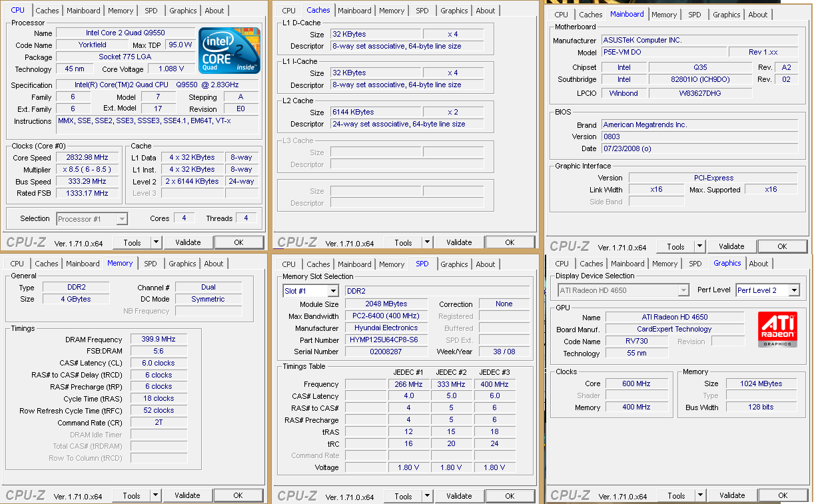Screen dimensions: 814x504
Task: Click the Package value Socket 775 LGA
Action: pos(125,57)
